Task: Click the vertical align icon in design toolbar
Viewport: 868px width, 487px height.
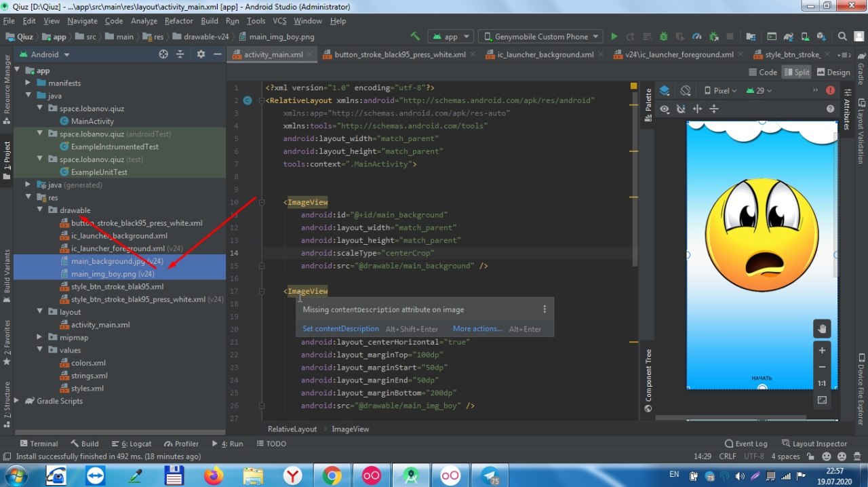Action: pos(713,109)
